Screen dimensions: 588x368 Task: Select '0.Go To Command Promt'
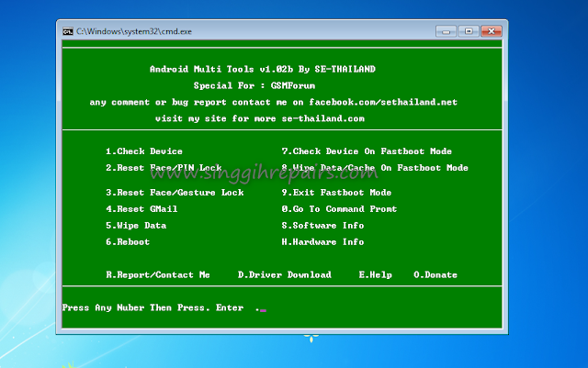tap(339, 209)
